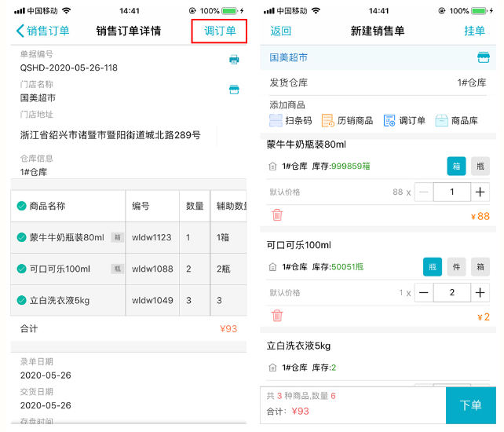Tap the code cell wldw1123

click(152, 237)
